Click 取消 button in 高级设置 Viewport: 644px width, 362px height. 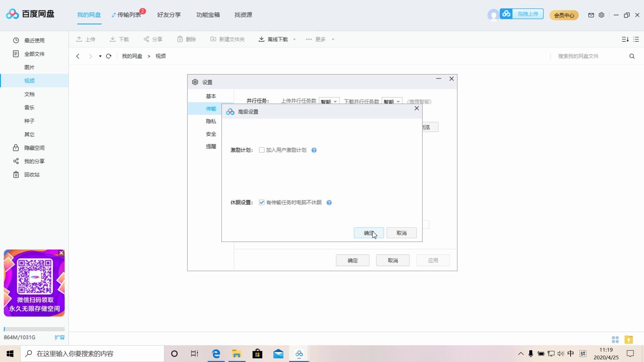pos(401,233)
